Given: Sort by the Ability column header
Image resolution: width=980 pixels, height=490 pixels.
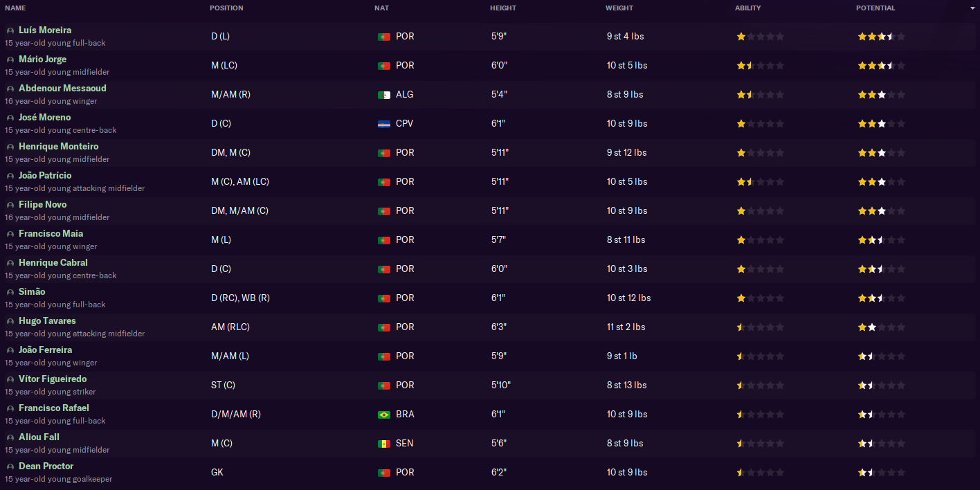Looking at the screenshot, I should tap(747, 8).
